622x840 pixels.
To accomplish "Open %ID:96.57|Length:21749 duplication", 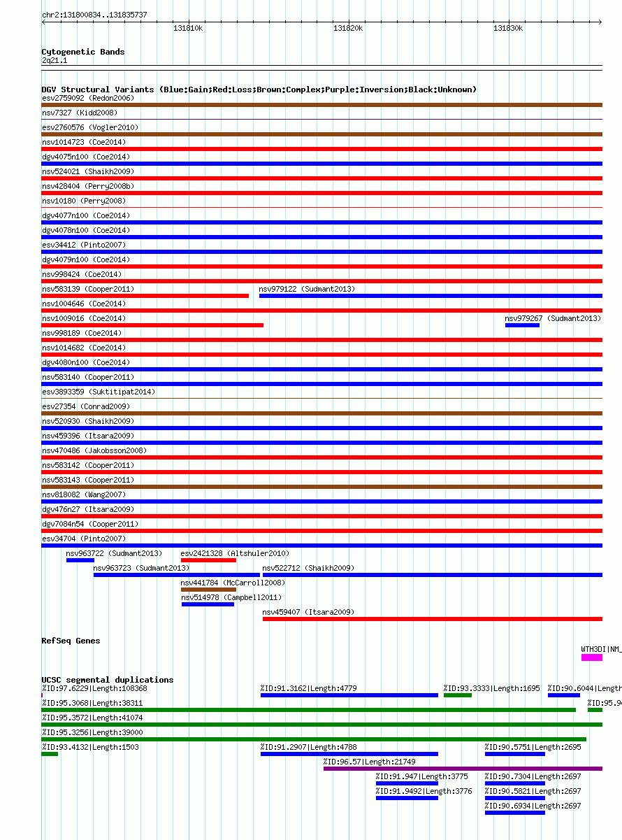I will [x=463, y=769].
